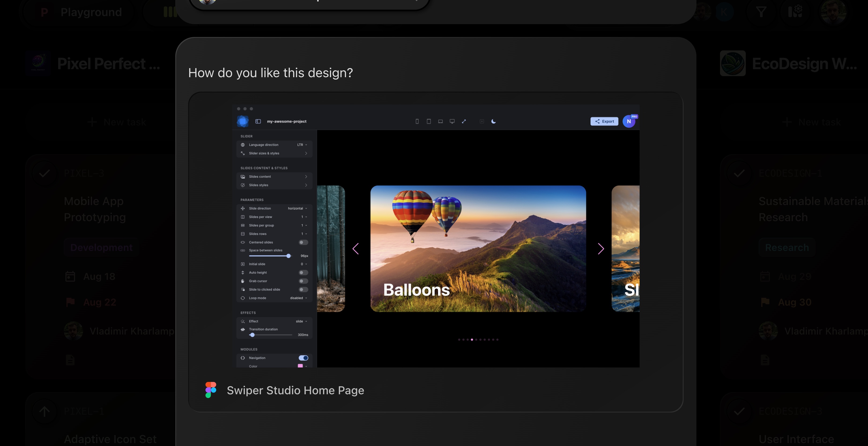Click the Export button
The width and height of the screenshot is (868, 446).
click(x=604, y=121)
